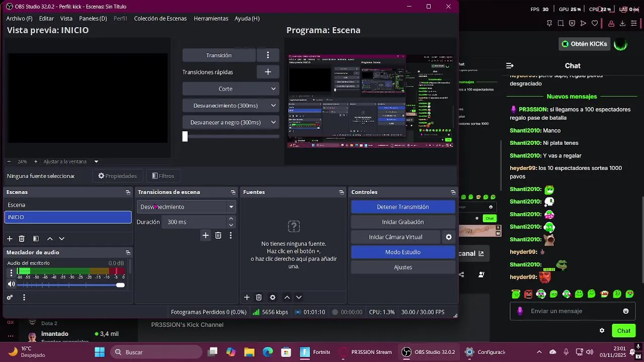The width and height of the screenshot is (644, 362).
Task: Add a quick transition with plus button
Action: 268,72
